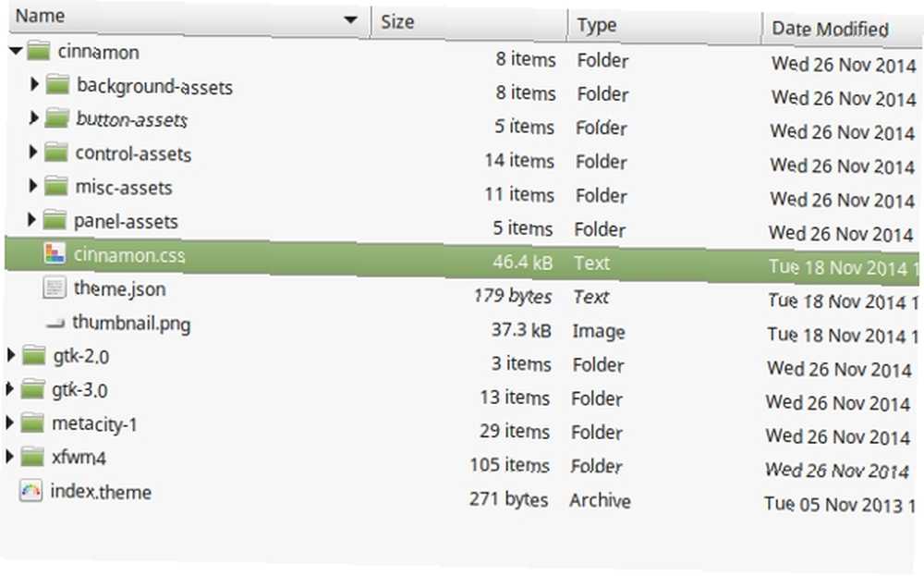Expand the gtk-2.0 folder

(10, 356)
